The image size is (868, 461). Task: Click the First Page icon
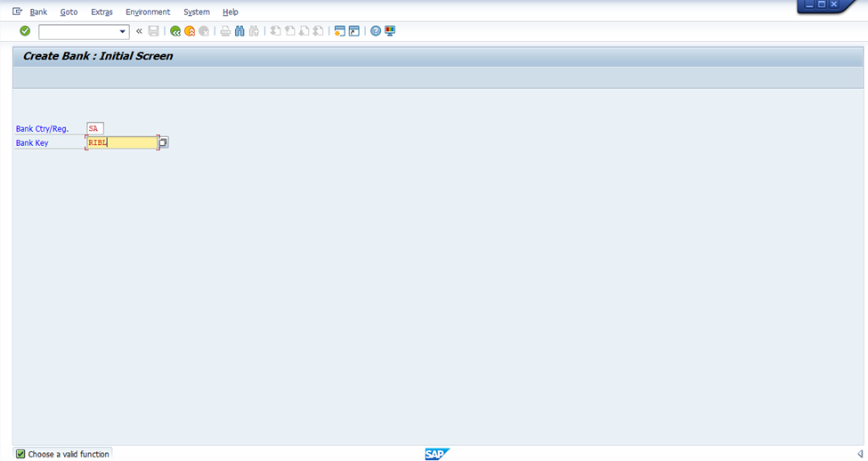276,31
